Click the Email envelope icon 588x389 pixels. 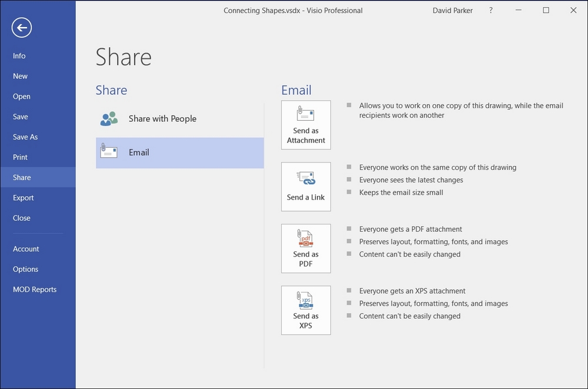tap(109, 151)
